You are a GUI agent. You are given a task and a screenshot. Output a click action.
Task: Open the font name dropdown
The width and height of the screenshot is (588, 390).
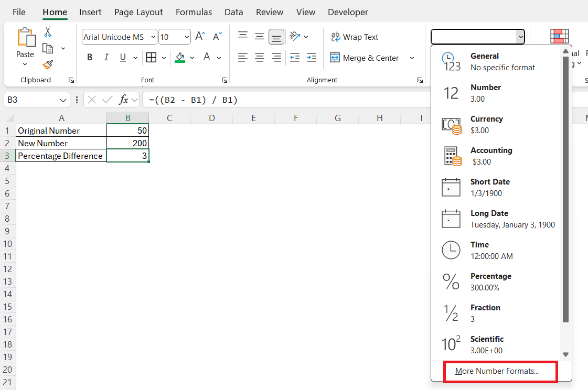coord(153,37)
